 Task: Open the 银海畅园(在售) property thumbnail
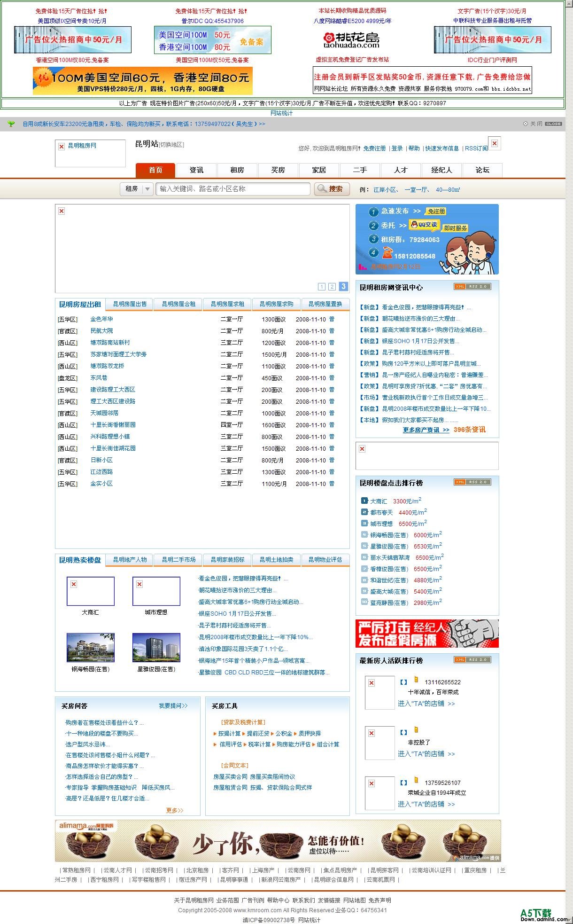(x=91, y=647)
